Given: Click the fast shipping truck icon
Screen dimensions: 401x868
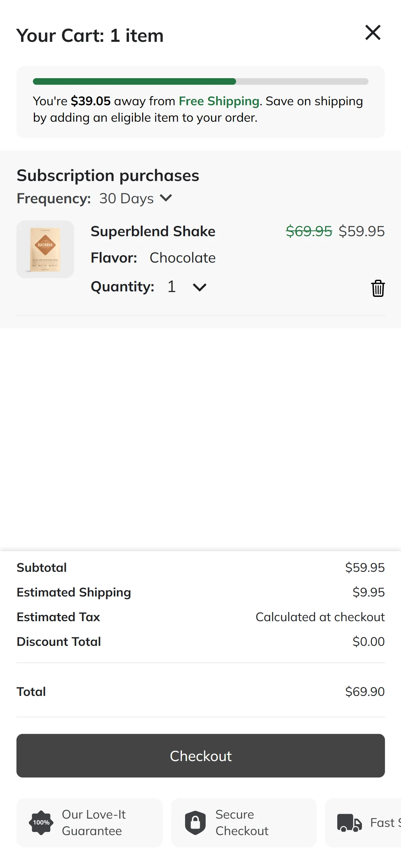Looking at the screenshot, I should pos(349,823).
